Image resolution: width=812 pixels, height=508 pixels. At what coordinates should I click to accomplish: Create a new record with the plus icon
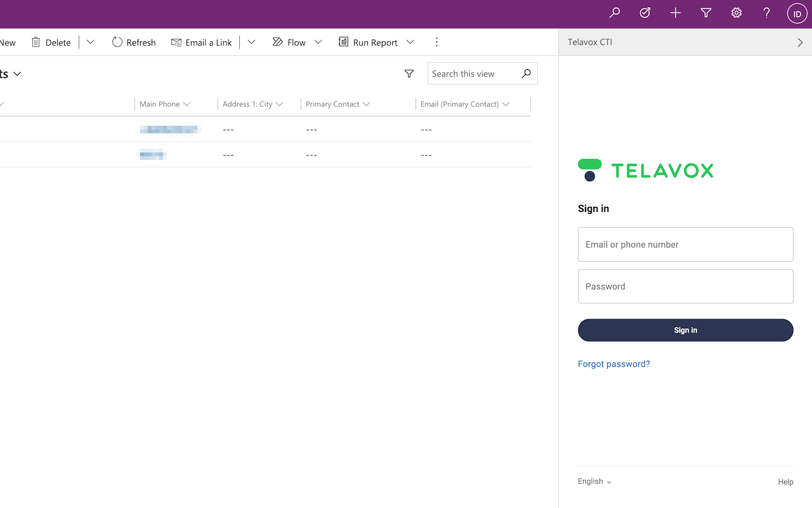click(x=675, y=12)
